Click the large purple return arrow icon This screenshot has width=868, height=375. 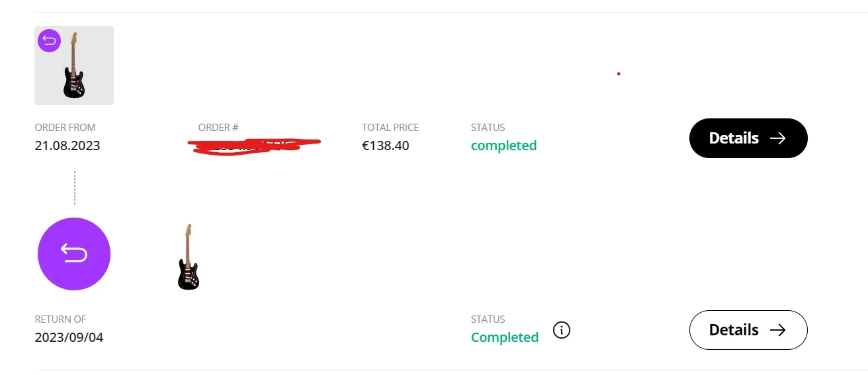(x=74, y=254)
